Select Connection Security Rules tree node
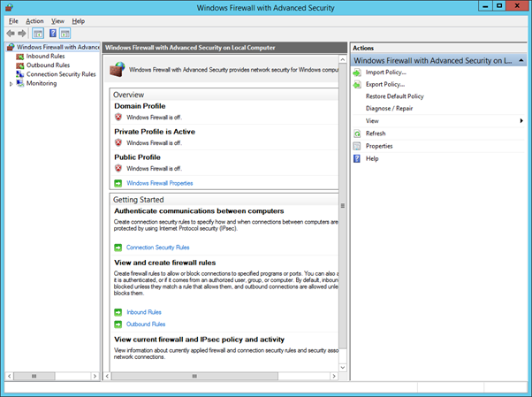The height and width of the screenshot is (397, 532). click(x=60, y=74)
